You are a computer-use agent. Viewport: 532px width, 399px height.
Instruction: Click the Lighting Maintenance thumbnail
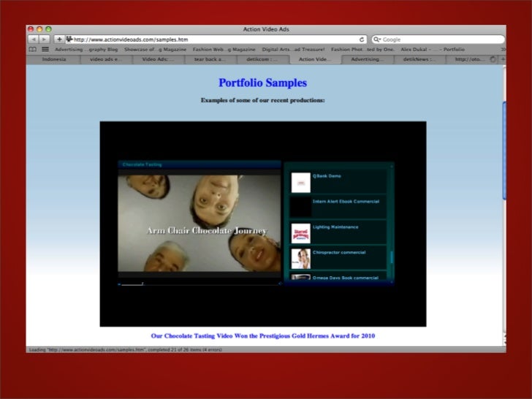click(x=300, y=233)
